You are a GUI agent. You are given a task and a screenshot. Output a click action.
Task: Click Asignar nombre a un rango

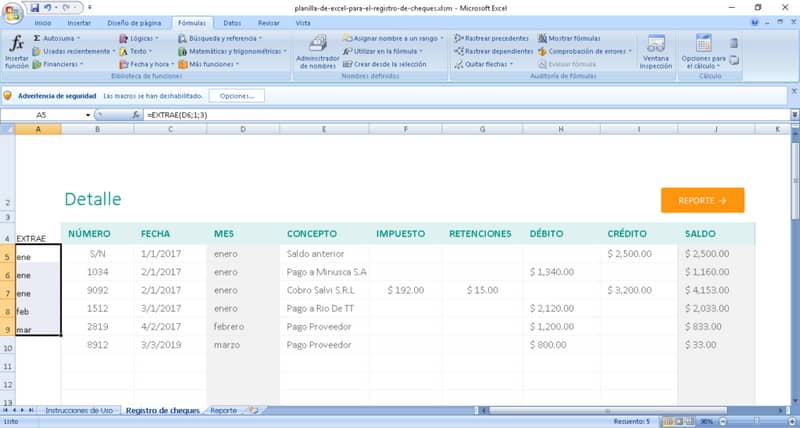point(392,38)
